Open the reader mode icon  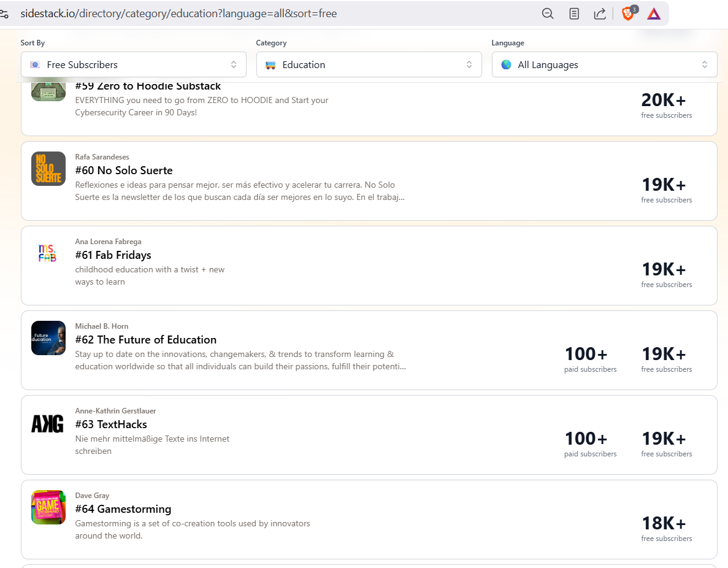click(x=574, y=13)
